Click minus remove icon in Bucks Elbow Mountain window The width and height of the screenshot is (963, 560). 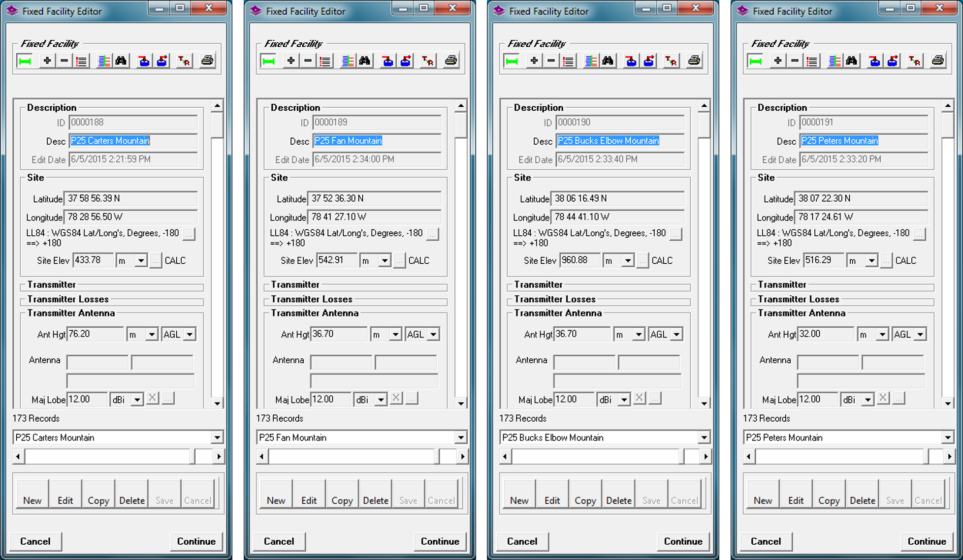pyautogui.click(x=551, y=61)
